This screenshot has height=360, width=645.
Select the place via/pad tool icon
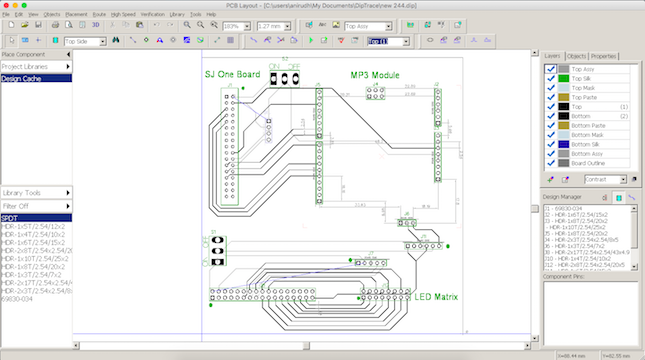coord(146,40)
